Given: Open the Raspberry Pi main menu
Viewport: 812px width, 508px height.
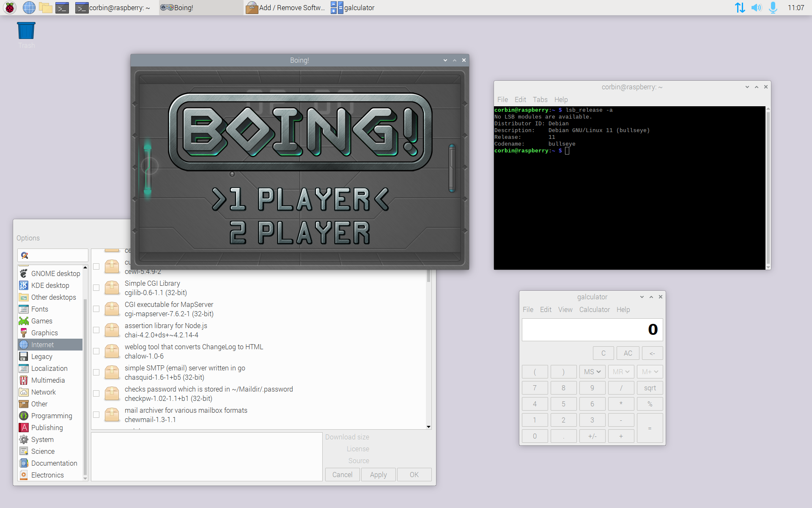Looking at the screenshot, I should click(10, 8).
